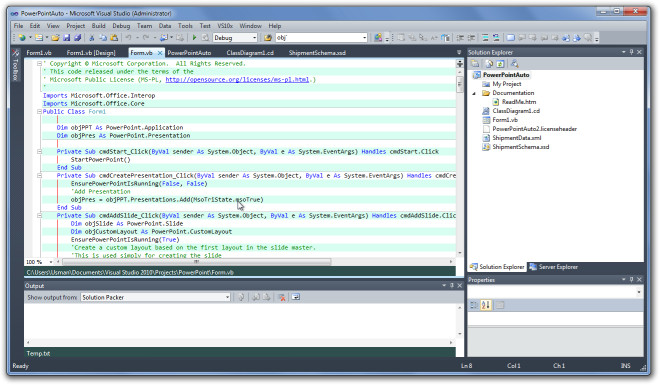Open the Find combo box dropdown

365,38
